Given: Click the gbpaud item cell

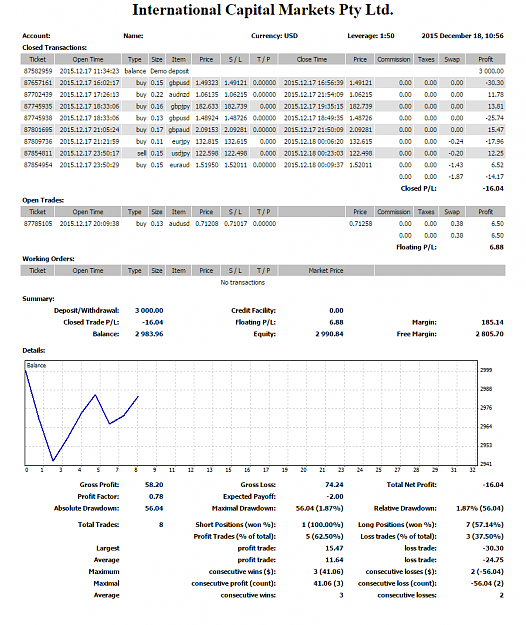Looking at the screenshot, I should coord(179,130).
